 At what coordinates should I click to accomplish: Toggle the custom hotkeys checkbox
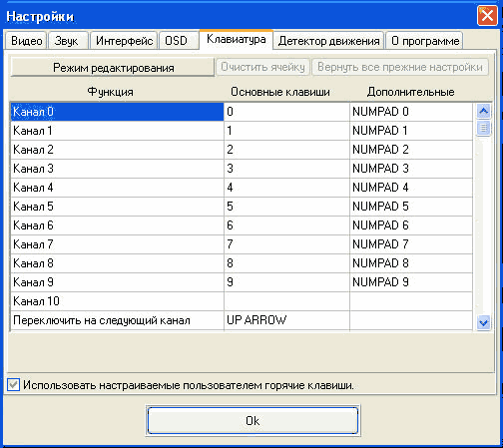(x=14, y=385)
